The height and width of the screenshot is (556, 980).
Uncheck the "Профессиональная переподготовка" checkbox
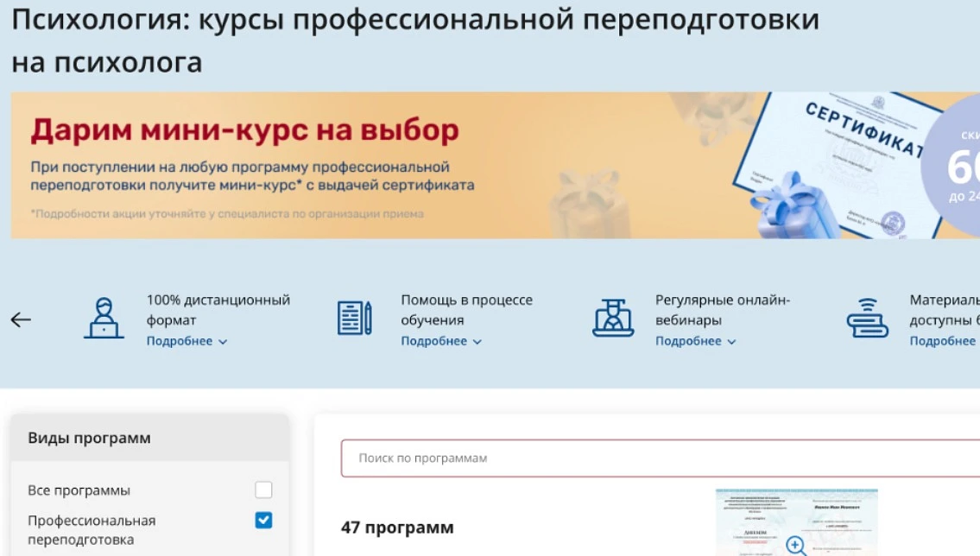(x=263, y=520)
